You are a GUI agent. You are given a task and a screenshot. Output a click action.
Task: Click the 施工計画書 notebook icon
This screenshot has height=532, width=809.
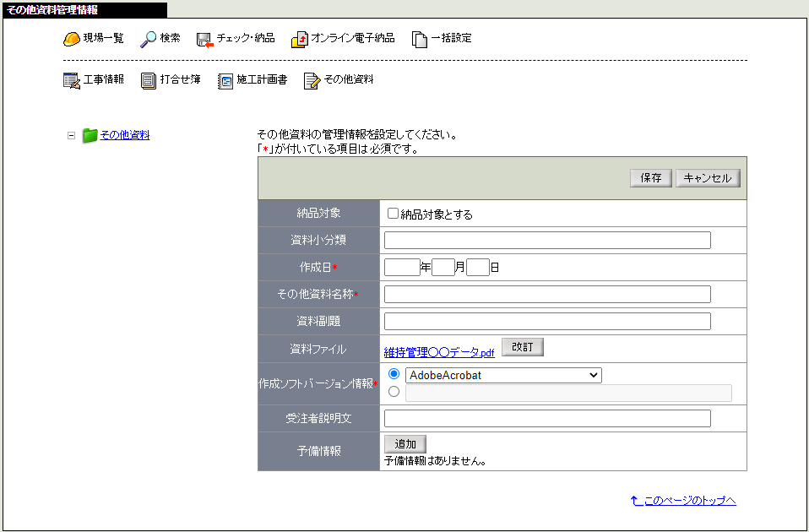click(225, 80)
